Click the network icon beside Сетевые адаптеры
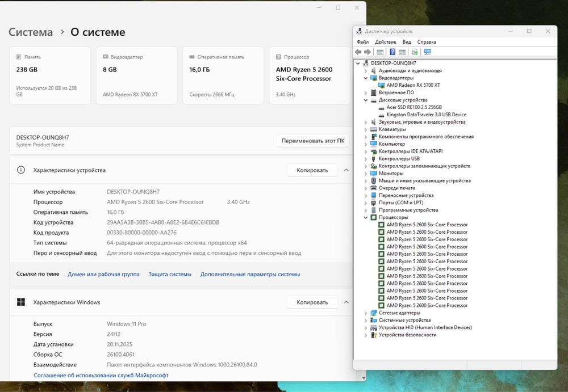The height and width of the screenshot is (392, 568). click(374, 313)
